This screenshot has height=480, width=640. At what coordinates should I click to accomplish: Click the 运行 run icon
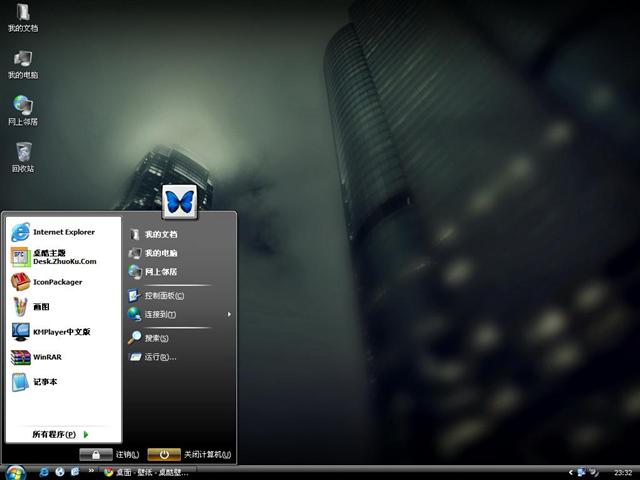tap(135, 357)
